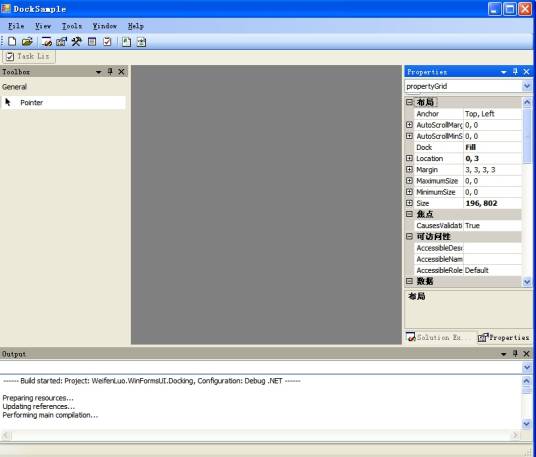Viewport: 536px width, 457px height.
Task: Toggle auto-hide pin on Output panel
Action: click(x=515, y=354)
